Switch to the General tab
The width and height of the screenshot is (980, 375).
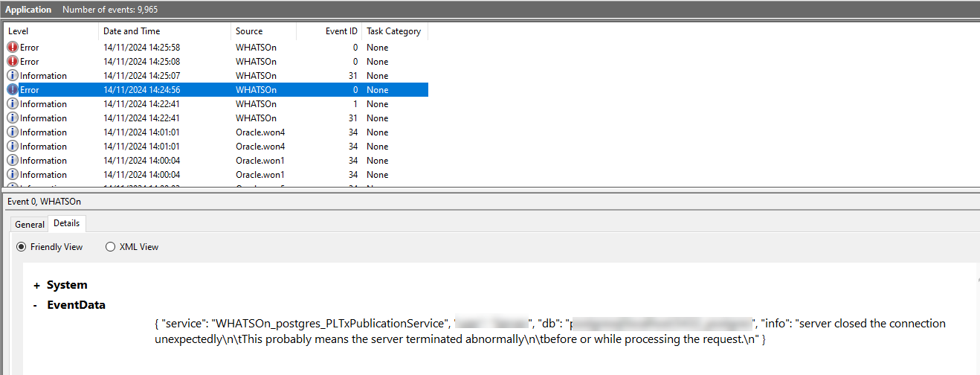(x=30, y=224)
